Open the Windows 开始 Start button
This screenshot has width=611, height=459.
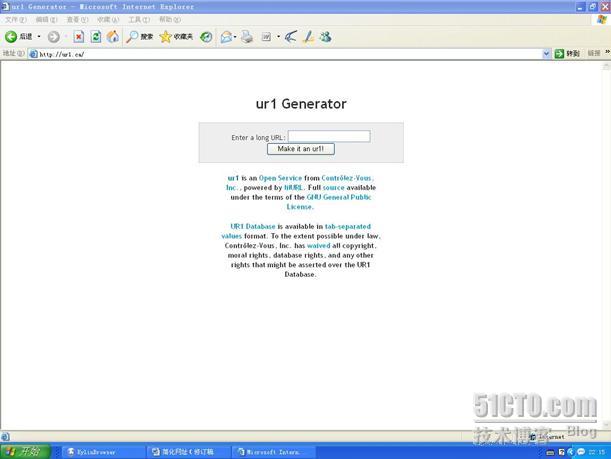pyautogui.click(x=25, y=452)
